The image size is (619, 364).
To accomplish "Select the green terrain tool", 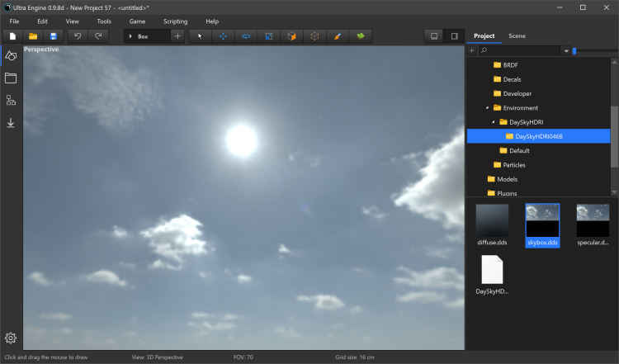I will (361, 36).
